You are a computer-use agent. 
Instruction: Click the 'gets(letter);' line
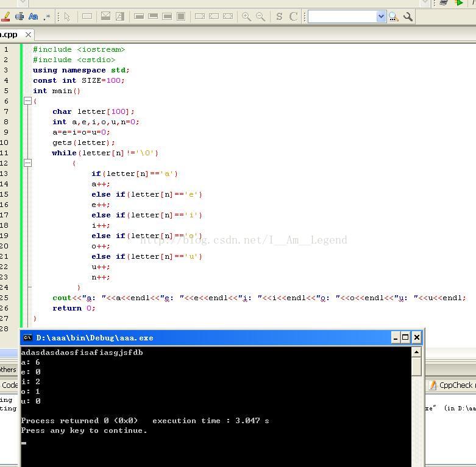[83, 142]
